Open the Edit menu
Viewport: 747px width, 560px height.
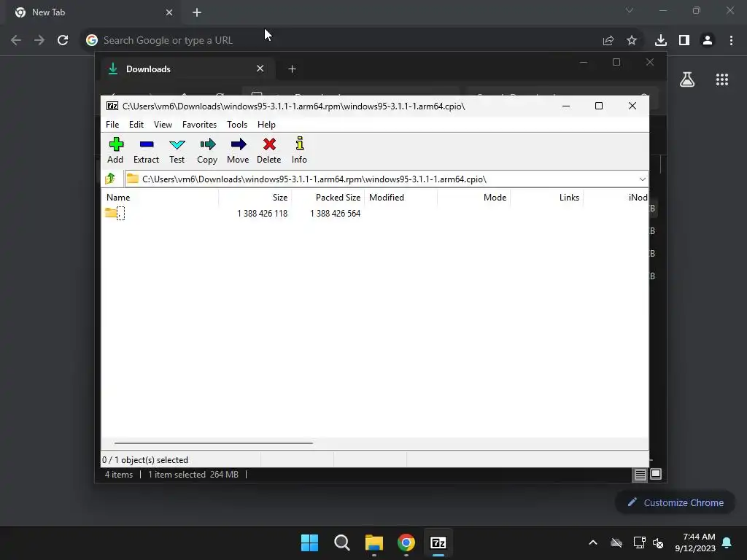(x=136, y=124)
